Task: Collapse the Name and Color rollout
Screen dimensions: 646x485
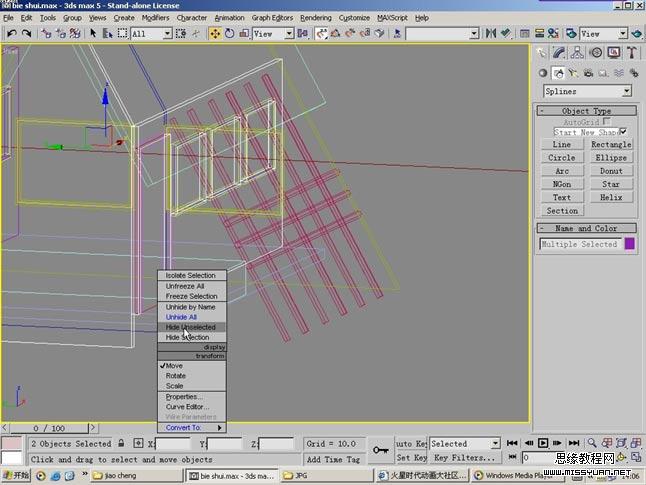Action: click(586, 228)
